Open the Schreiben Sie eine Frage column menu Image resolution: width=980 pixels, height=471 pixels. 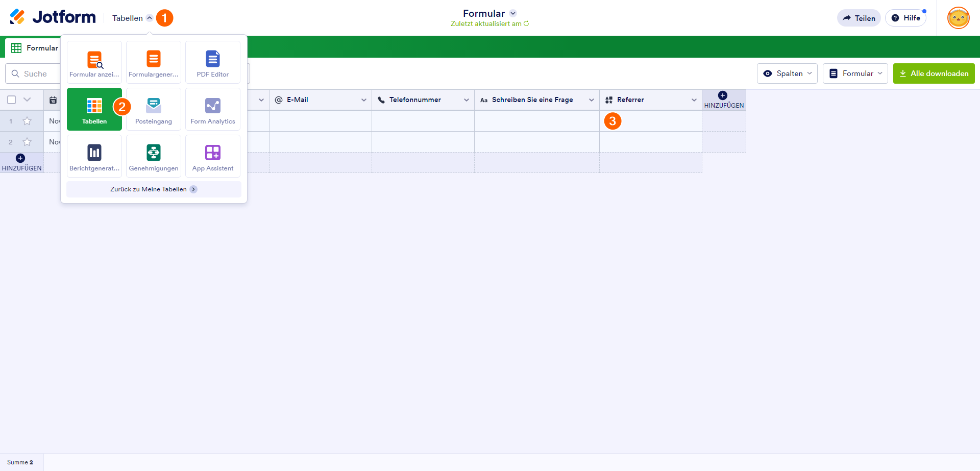coord(592,100)
